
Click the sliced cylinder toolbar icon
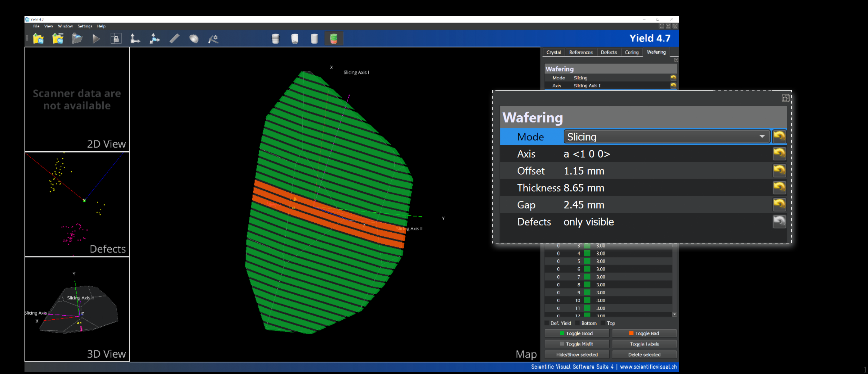[275, 39]
